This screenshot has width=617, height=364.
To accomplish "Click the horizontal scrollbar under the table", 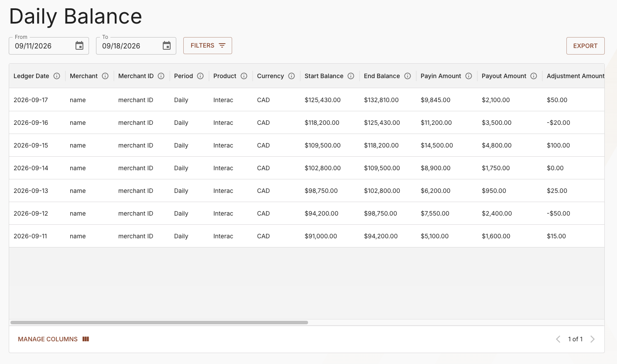I will pos(159,323).
